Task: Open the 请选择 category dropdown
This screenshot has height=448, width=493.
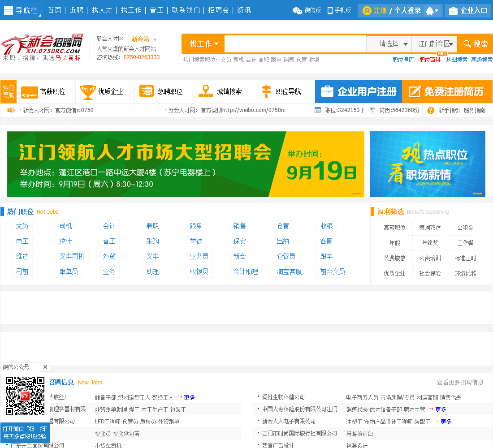Action: pyautogui.click(x=389, y=44)
